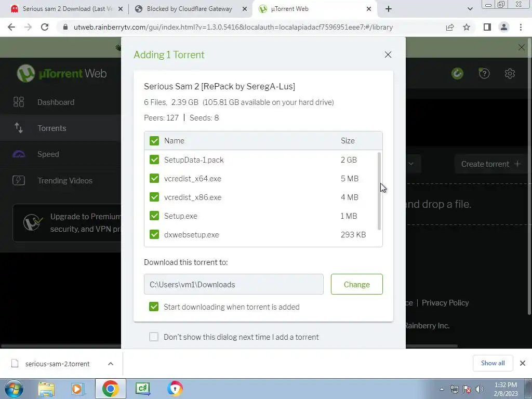Close the downloads bar
Screen dimensions: 532x399
523,363
